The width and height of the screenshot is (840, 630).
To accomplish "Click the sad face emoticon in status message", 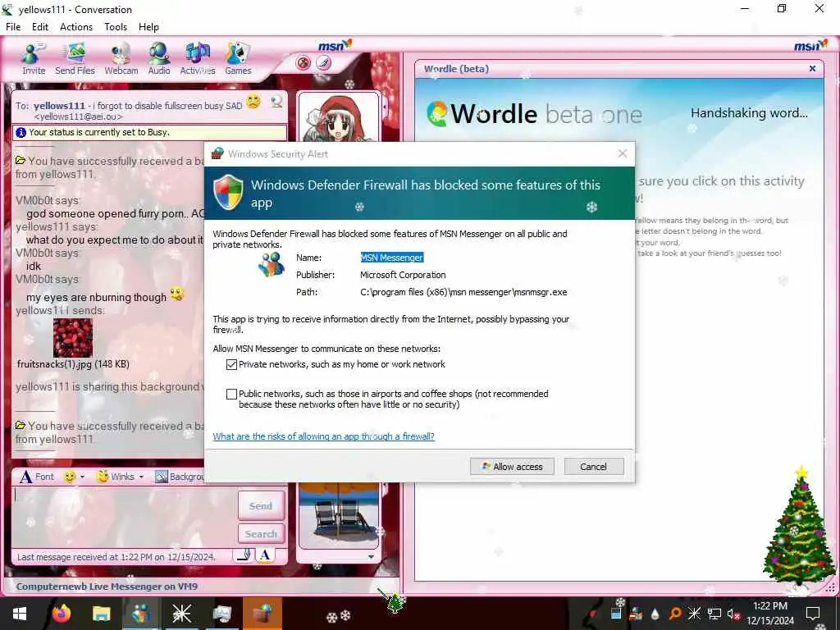I will (x=253, y=101).
